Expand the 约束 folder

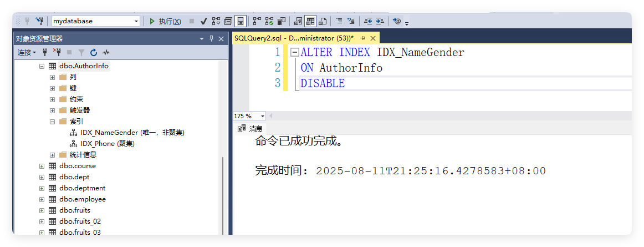pos(52,99)
